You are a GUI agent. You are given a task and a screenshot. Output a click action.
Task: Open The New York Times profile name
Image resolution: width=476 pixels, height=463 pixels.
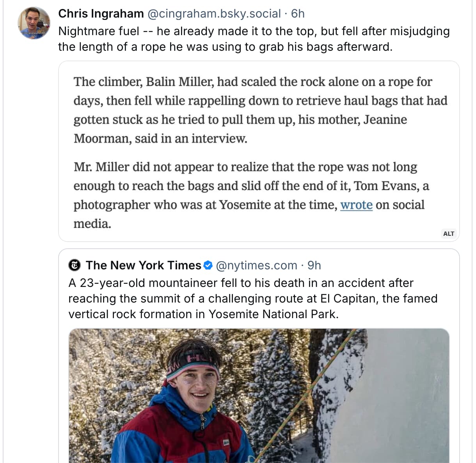143,265
